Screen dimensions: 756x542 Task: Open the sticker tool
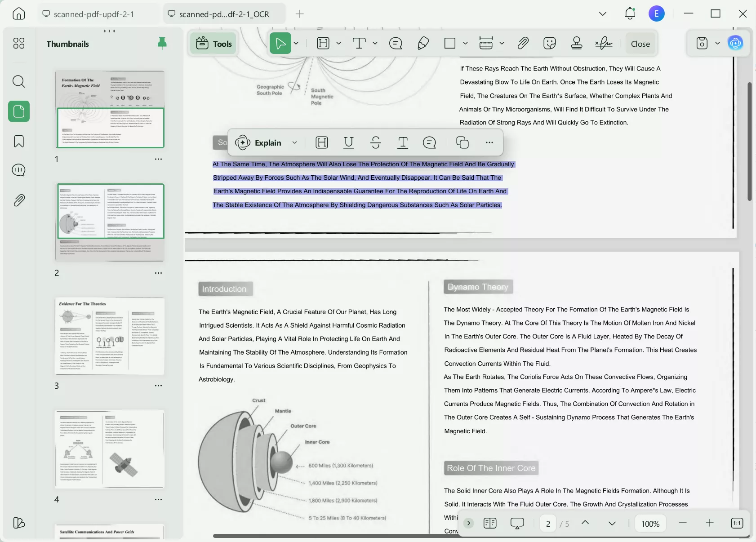click(549, 43)
